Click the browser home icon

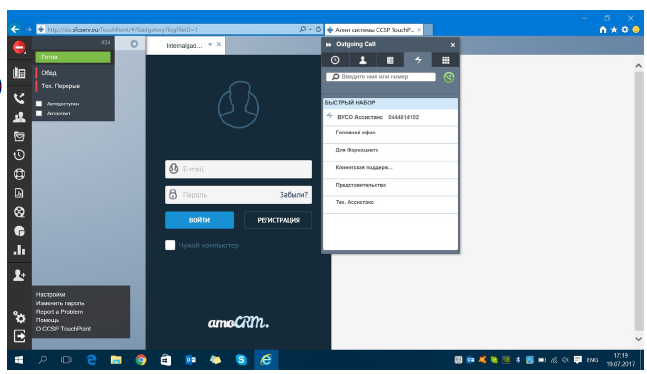[x=603, y=30]
